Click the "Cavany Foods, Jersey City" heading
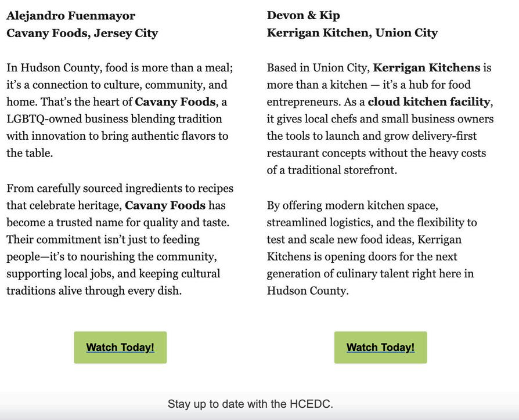 click(82, 33)
